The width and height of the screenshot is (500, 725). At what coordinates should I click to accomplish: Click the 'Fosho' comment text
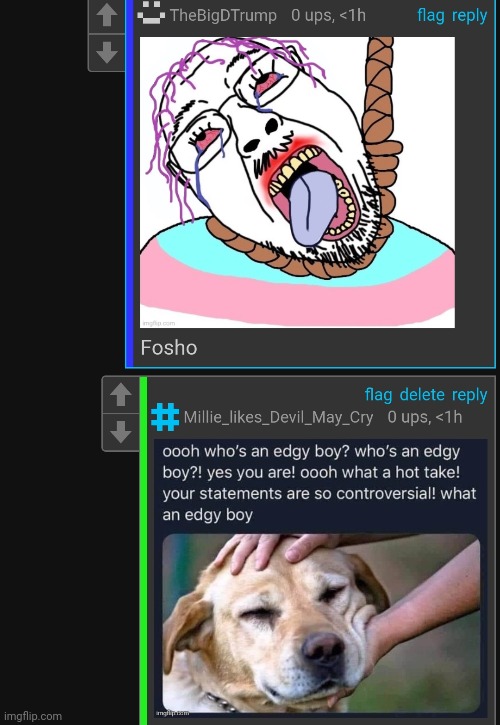169,348
